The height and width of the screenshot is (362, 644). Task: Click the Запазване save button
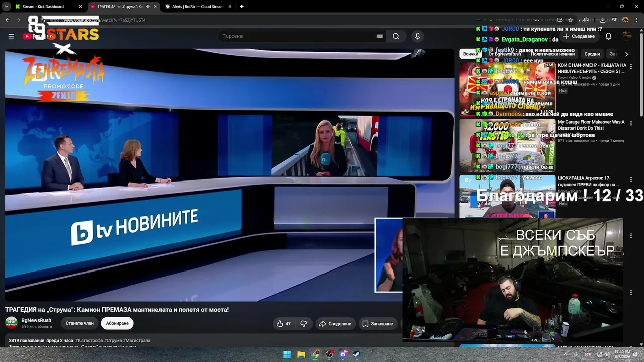(378, 324)
